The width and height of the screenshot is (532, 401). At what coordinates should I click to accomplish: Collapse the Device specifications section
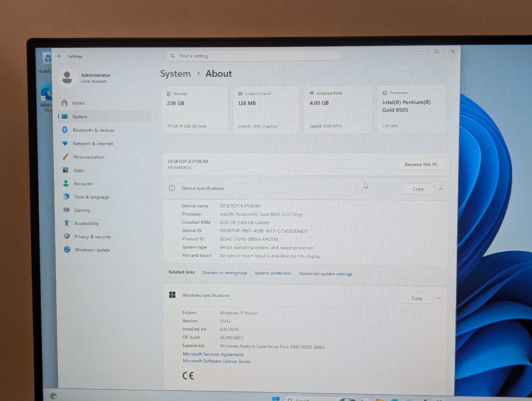pyautogui.click(x=441, y=189)
